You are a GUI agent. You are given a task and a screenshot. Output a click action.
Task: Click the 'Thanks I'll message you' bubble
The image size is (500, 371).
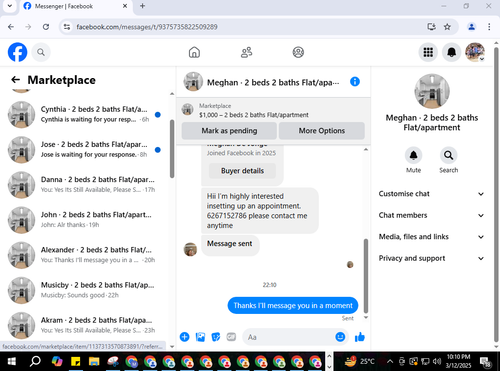coord(293,306)
